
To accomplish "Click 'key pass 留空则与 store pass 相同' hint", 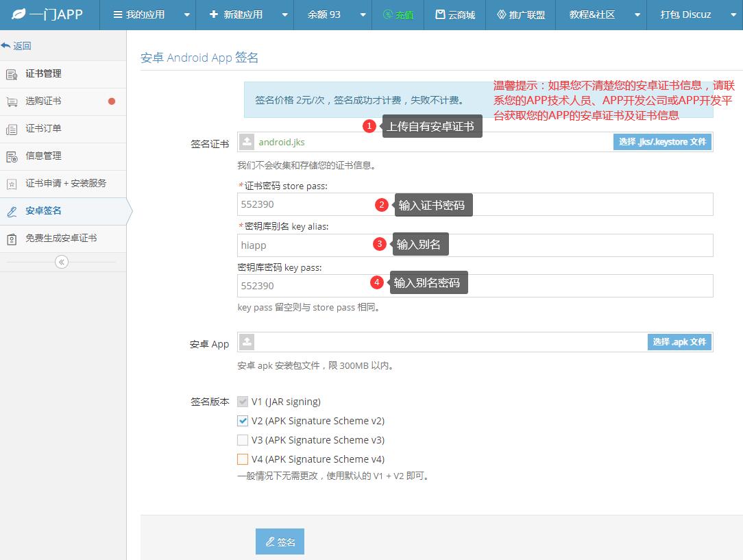I will (x=308, y=308).
